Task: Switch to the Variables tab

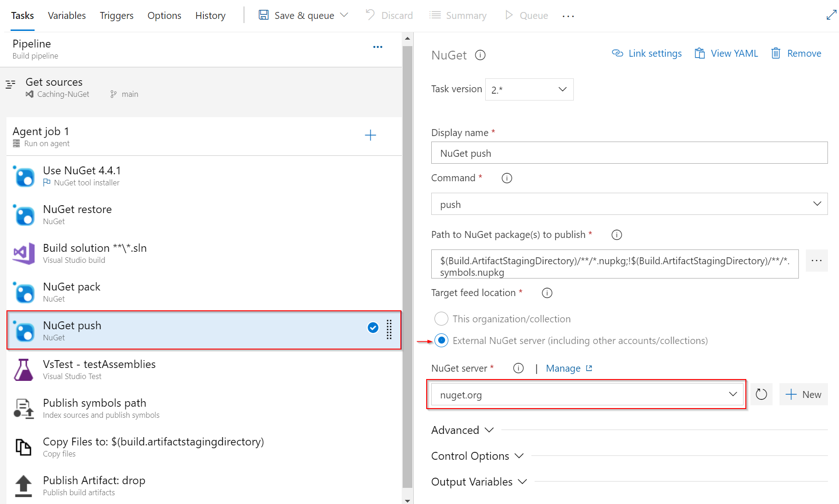Action: [66, 15]
